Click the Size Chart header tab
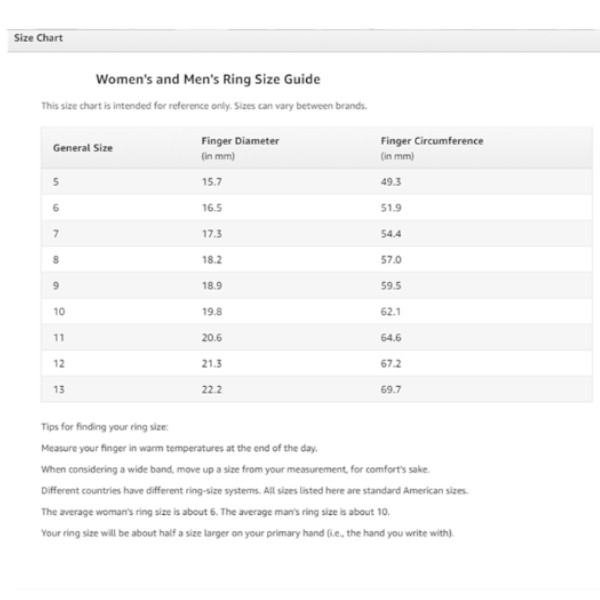This screenshot has width=600, height=600. coord(38,38)
